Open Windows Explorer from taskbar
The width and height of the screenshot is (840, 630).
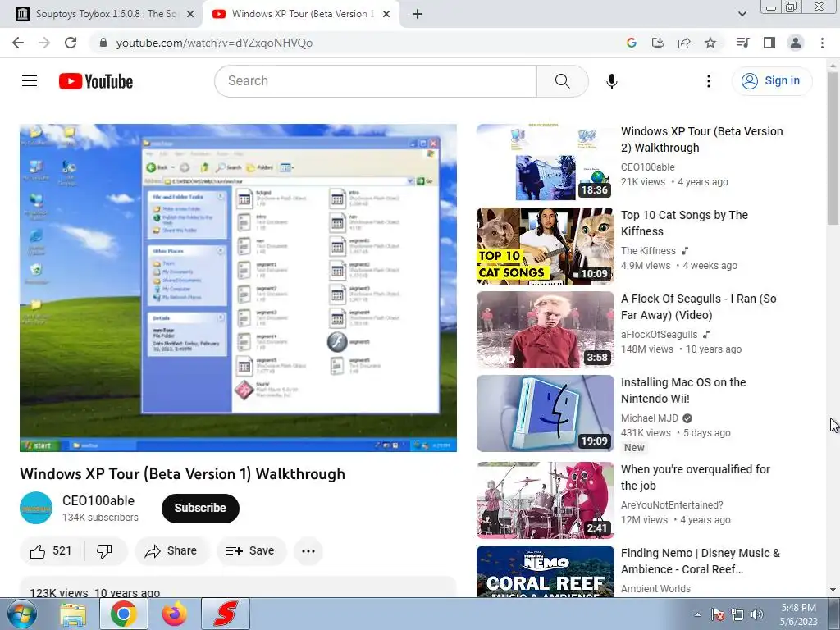point(73,614)
